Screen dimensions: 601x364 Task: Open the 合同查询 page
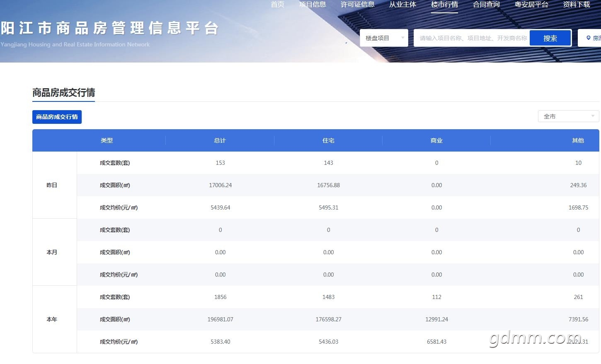[x=486, y=5]
